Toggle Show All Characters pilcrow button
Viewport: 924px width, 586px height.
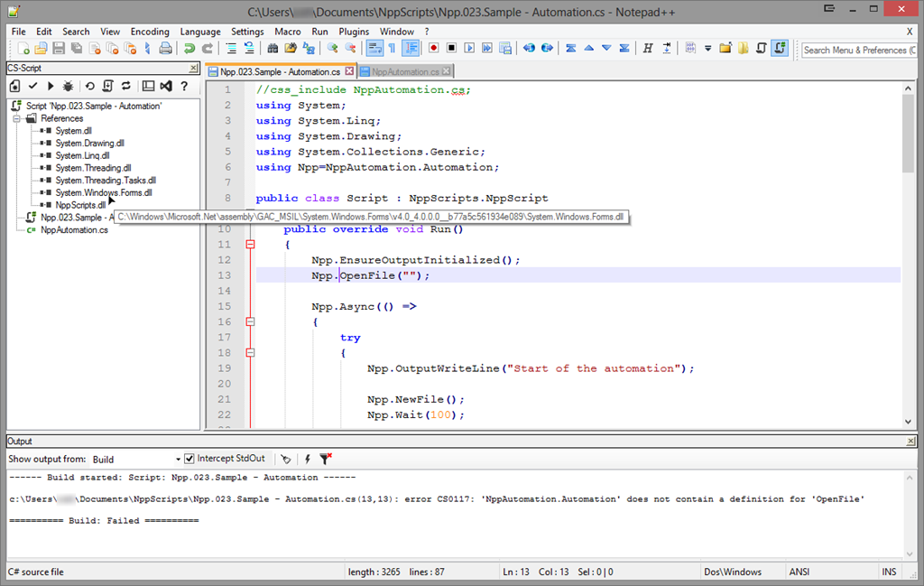[393, 49]
